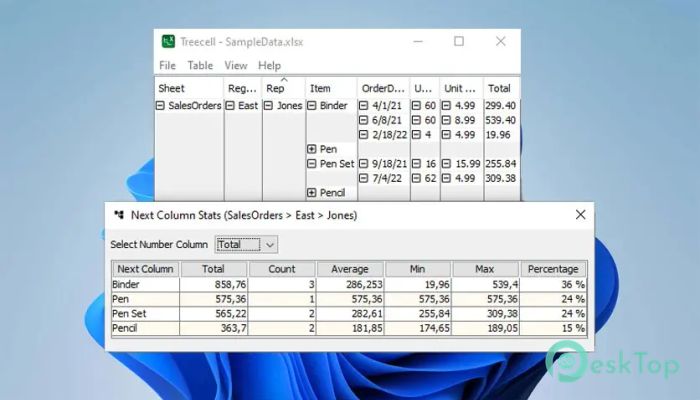
Task: Select the Pen row in stats table
Action: pos(349,299)
